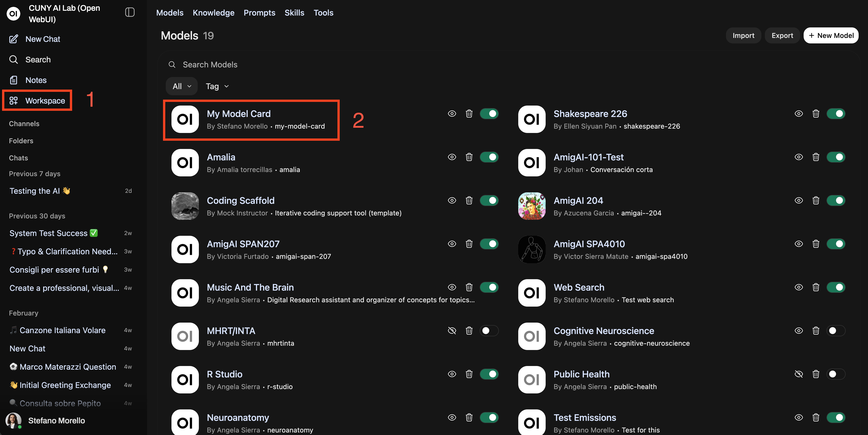Disable the Shakespeare 226 model toggle
This screenshot has width=868, height=435.
point(836,114)
